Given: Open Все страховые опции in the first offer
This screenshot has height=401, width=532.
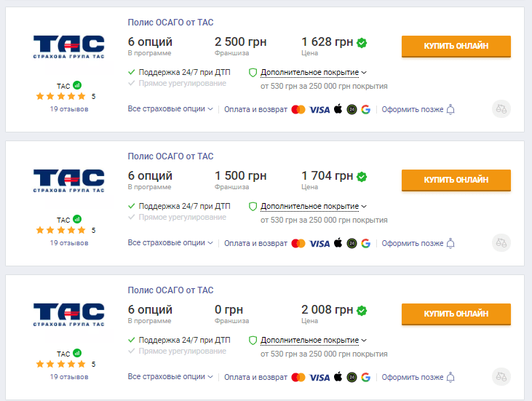Looking at the screenshot, I should click(x=170, y=109).
